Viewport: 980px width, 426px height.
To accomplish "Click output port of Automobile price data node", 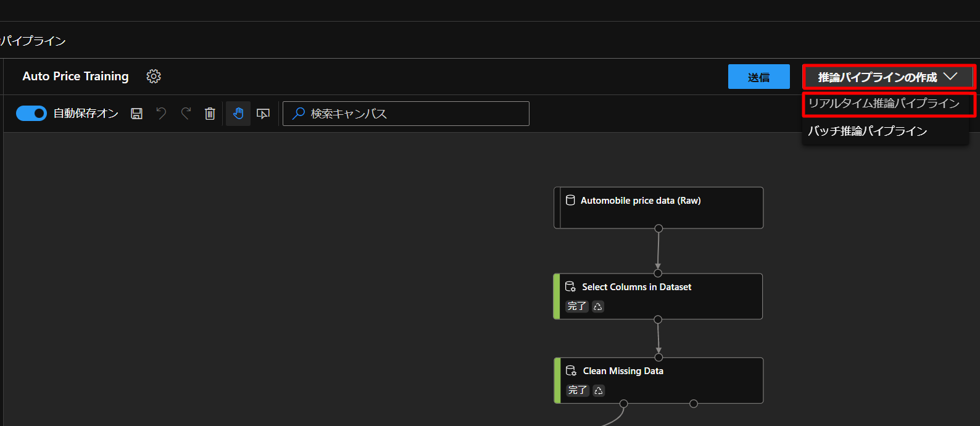I will coord(658,228).
